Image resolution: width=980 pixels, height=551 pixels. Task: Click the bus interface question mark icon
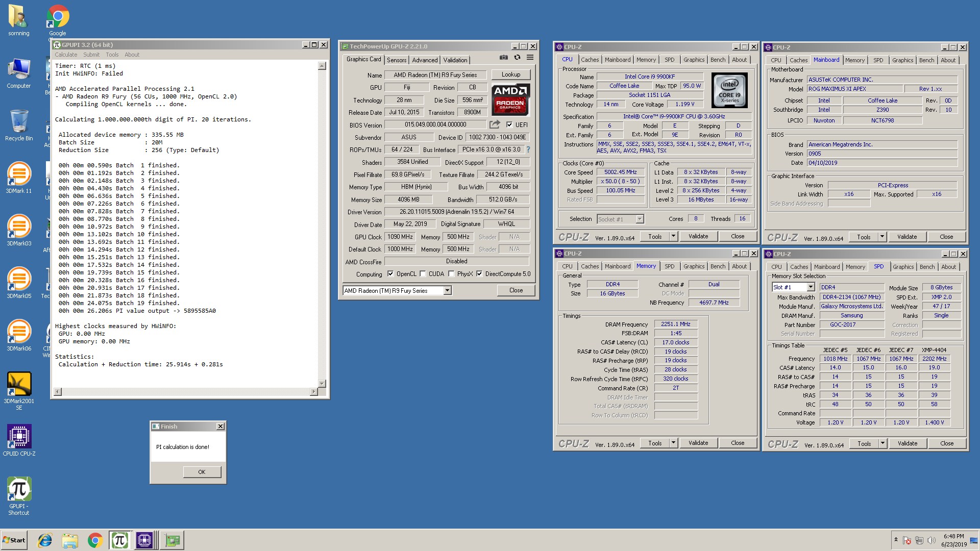[528, 149]
